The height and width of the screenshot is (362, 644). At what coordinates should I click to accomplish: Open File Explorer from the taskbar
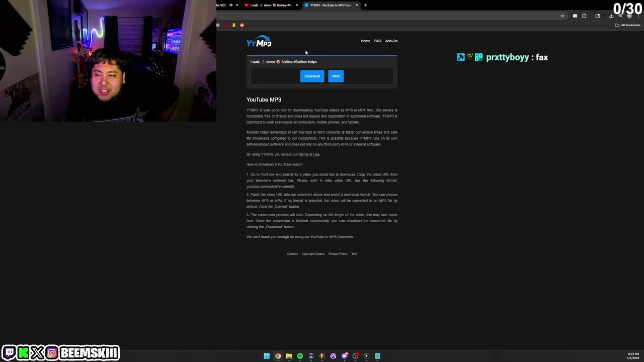pyautogui.click(x=289, y=356)
